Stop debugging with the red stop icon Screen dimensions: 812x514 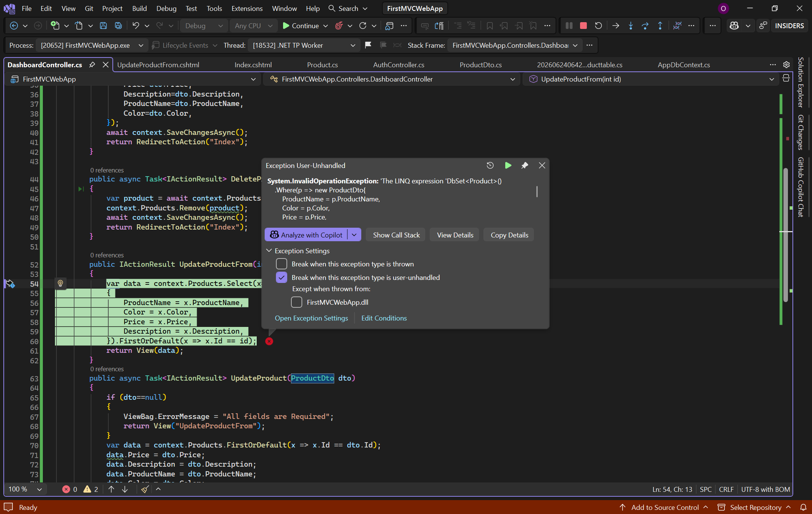click(583, 26)
